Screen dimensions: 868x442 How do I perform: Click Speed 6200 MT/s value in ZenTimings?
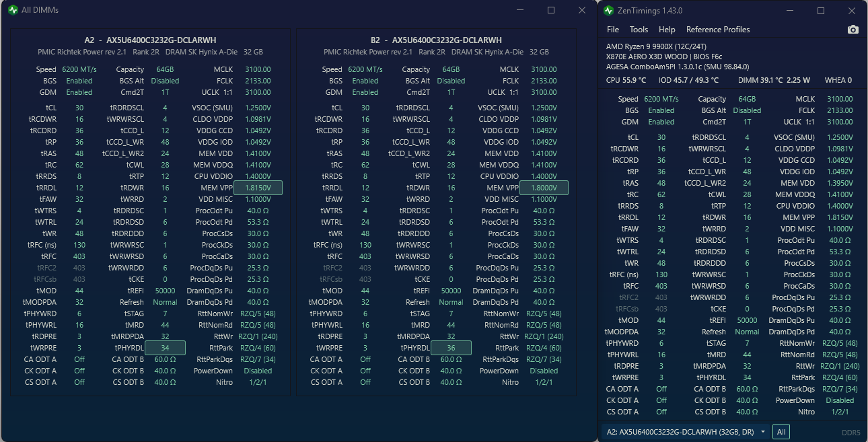coord(661,99)
